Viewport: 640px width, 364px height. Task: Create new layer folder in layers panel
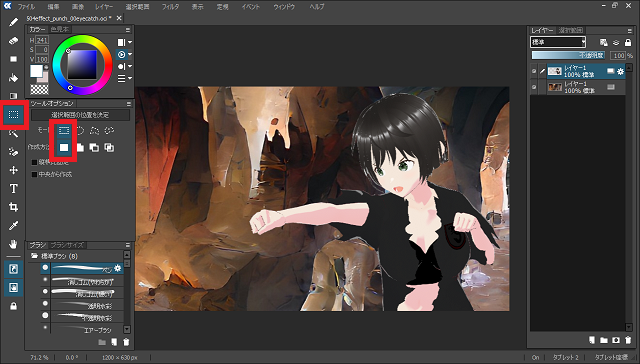[x=604, y=340]
